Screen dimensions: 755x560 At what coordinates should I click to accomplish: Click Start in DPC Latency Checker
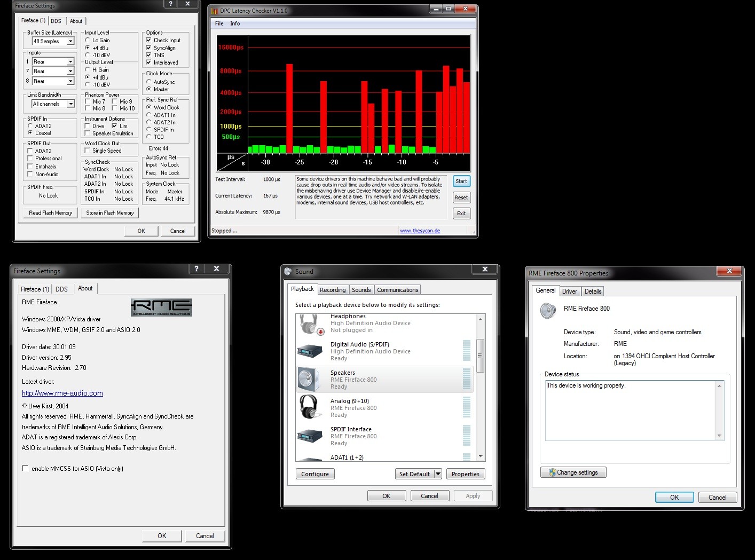tap(461, 181)
